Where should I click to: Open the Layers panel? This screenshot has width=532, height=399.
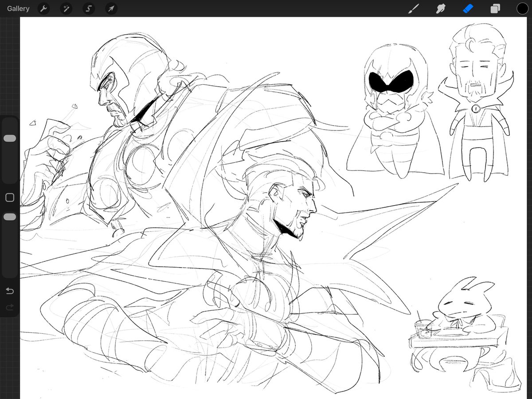pyautogui.click(x=495, y=8)
